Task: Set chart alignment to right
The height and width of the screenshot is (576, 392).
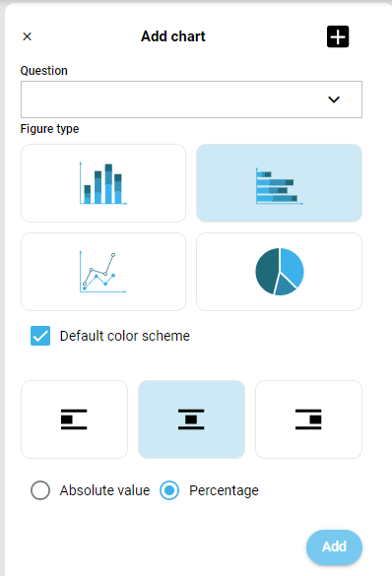Action: (308, 419)
